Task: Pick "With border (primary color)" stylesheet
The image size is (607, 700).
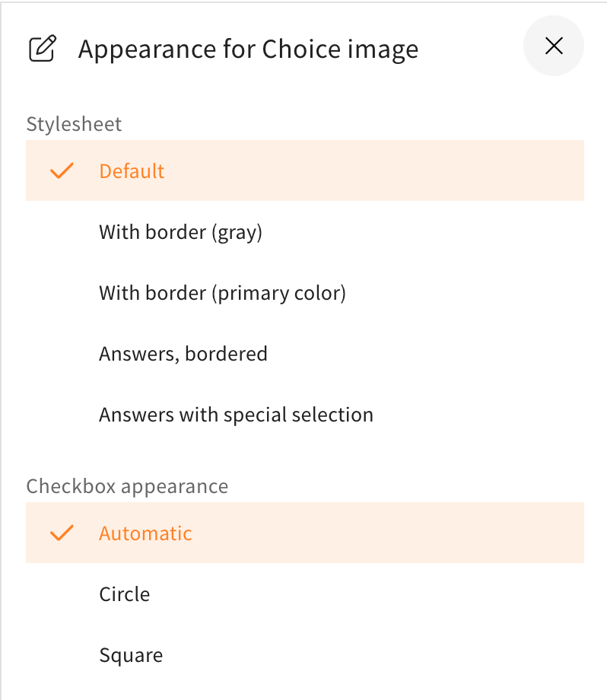Action: point(222,292)
